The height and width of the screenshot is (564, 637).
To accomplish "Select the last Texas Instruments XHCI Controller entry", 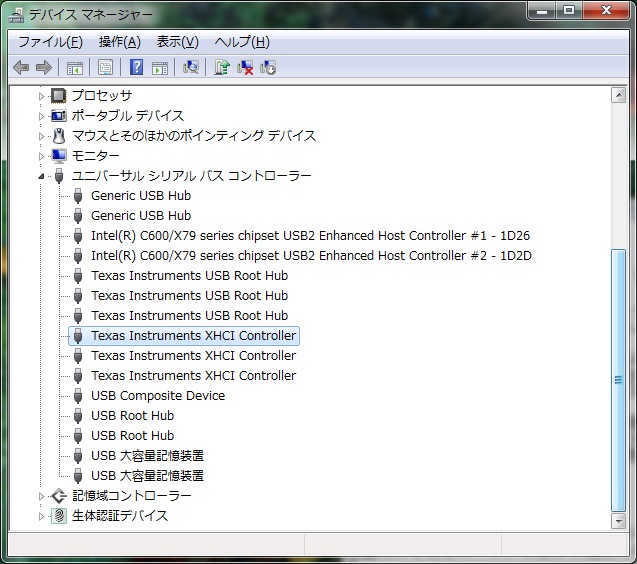I will [x=193, y=376].
